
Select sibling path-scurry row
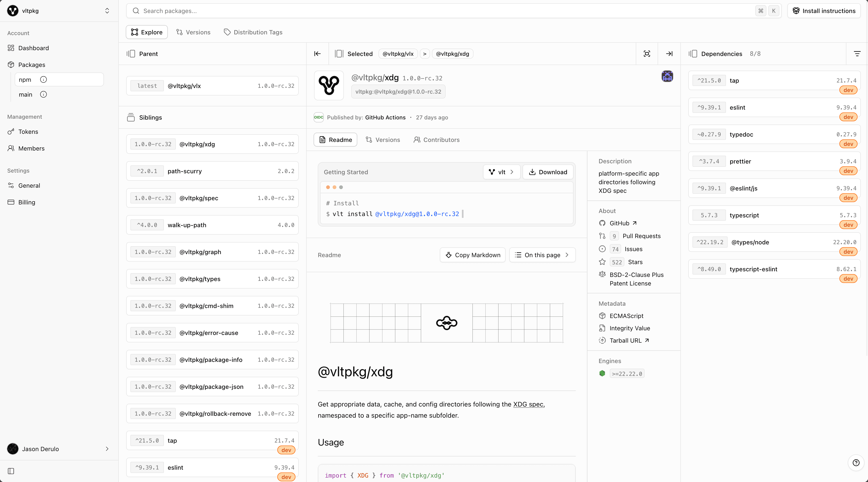tap(212, 171)
